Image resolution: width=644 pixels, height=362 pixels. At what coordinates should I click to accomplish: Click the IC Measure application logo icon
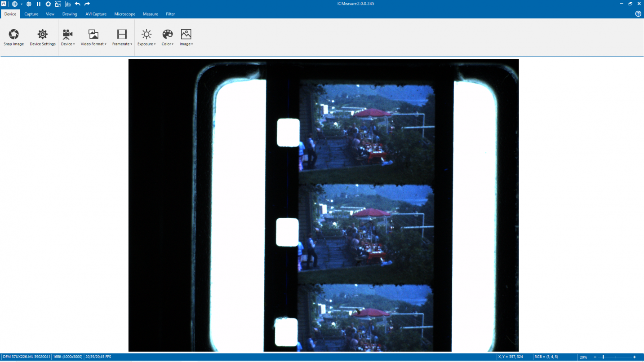pyautogui.click(x=4, y=4)
